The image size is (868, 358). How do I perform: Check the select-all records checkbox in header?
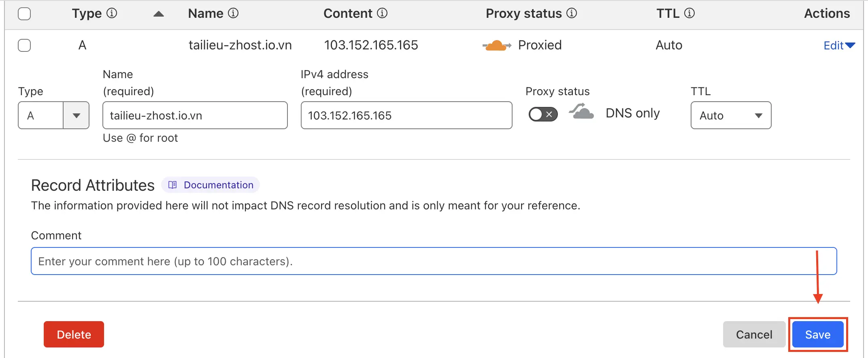pos(24,14)
